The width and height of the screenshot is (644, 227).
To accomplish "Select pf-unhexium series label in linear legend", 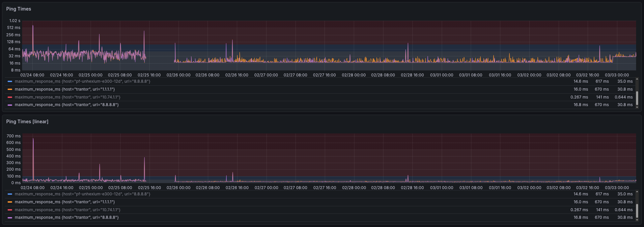I will pyautogui.click(x=82, y=194).
